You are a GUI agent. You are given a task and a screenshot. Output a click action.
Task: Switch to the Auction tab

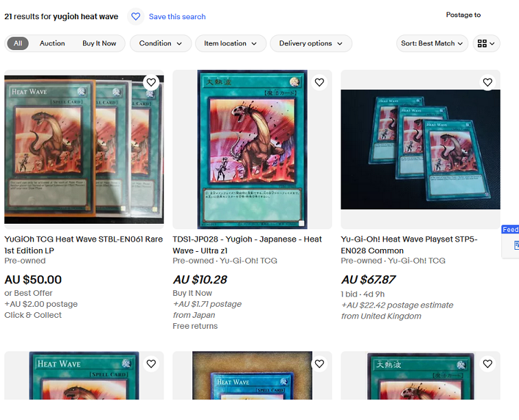[x=52, y=43]
